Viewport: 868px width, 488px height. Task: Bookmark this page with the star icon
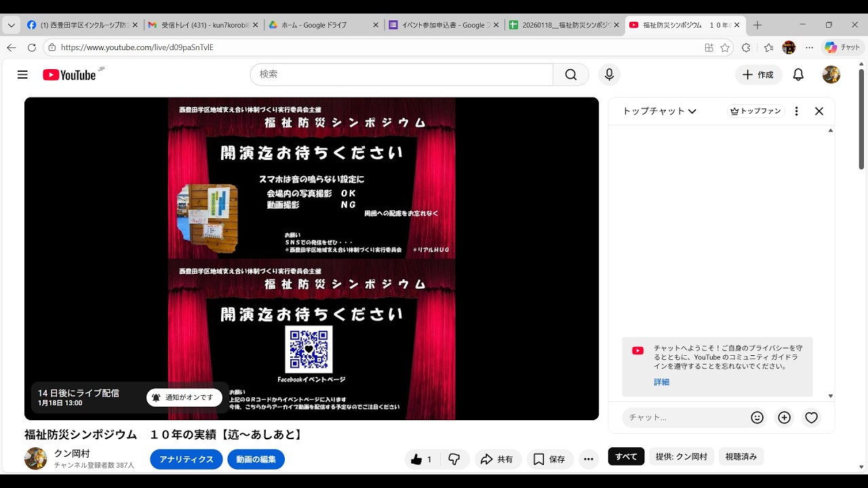point(725,47)
